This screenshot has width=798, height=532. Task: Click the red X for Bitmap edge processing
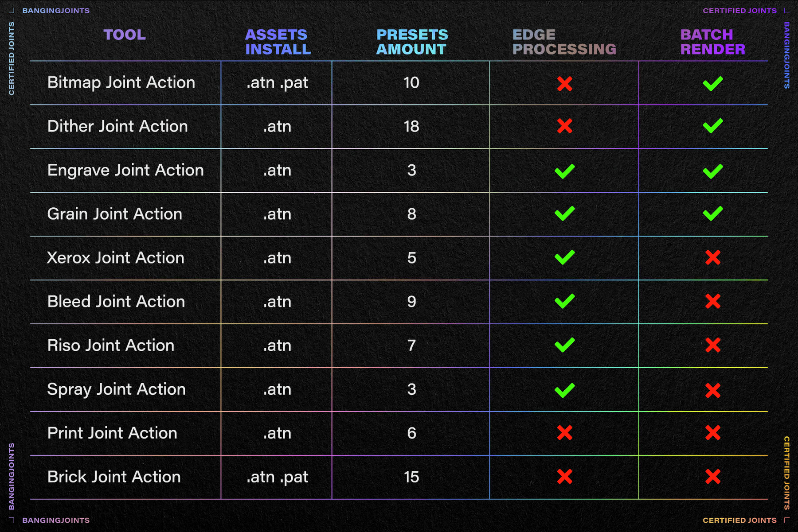[564, 83]
